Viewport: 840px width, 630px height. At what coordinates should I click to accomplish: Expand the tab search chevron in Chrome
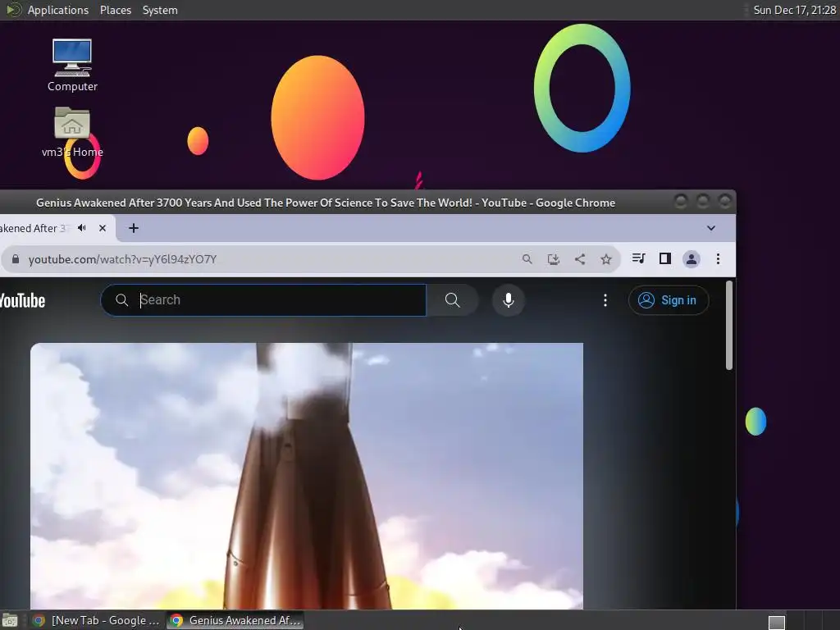(x=711, y=228)
